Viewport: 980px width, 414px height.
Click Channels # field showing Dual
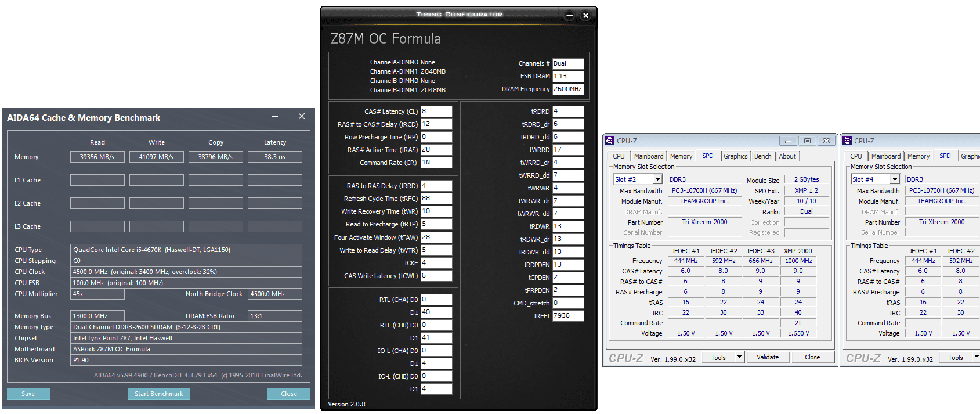(x=568, y=63)
